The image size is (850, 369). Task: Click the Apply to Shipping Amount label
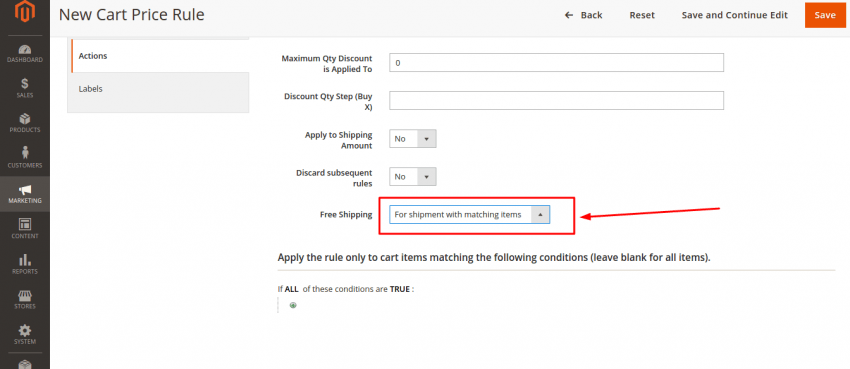click(x=338, y=140)
